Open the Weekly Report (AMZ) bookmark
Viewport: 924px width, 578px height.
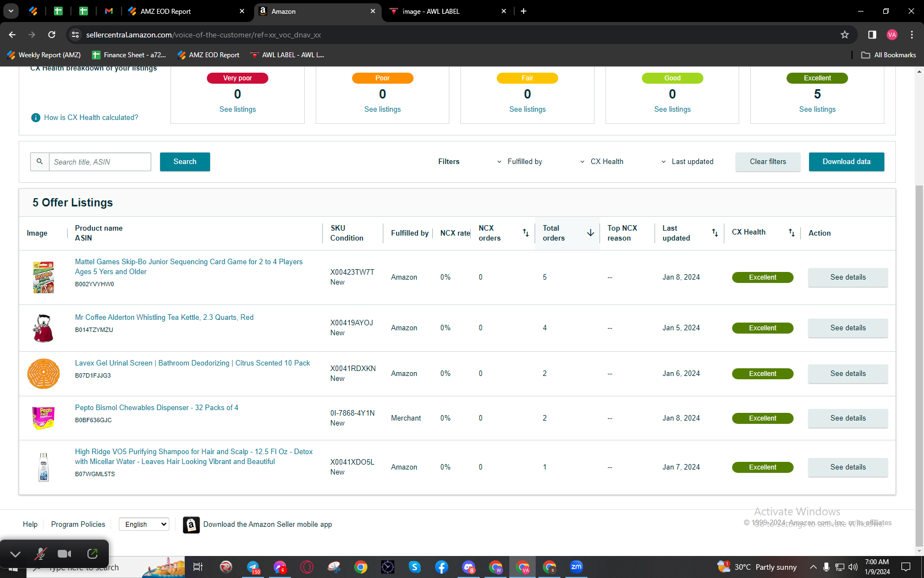44,55
